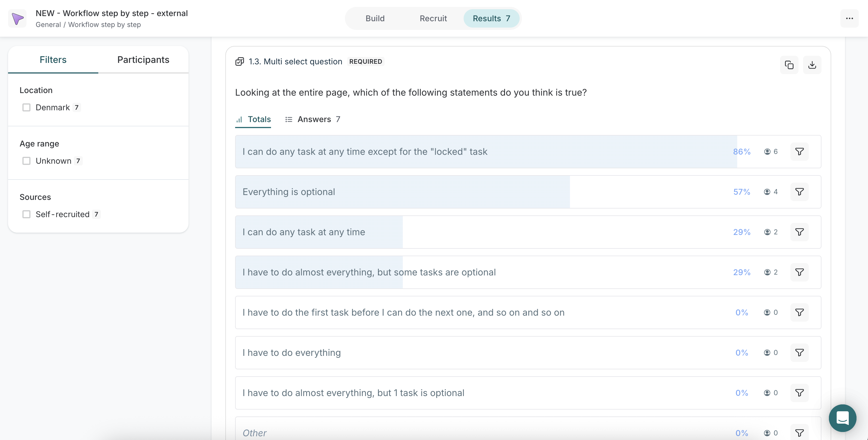
Task: Click the copy question icon
Action: (x=789, y=65)
